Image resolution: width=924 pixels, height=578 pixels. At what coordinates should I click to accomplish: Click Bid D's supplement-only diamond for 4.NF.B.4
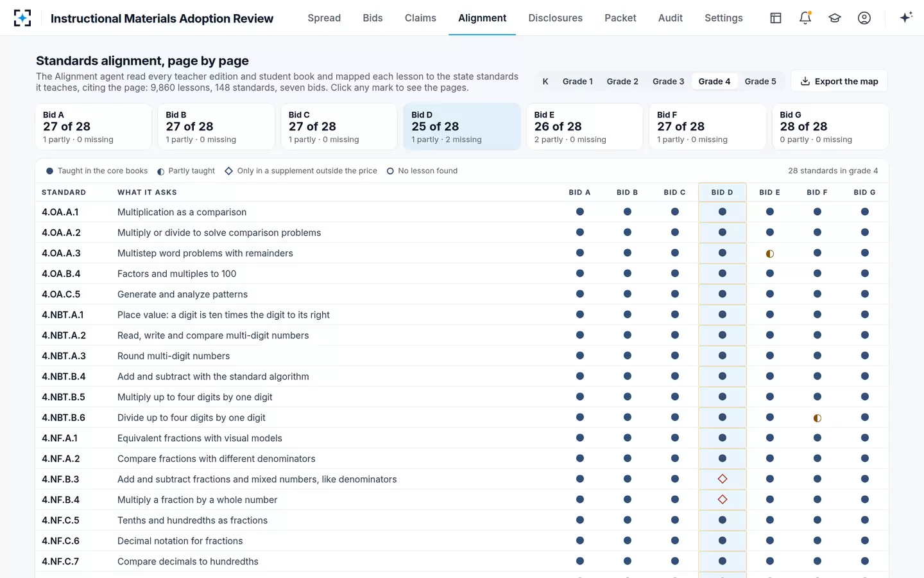723,500
